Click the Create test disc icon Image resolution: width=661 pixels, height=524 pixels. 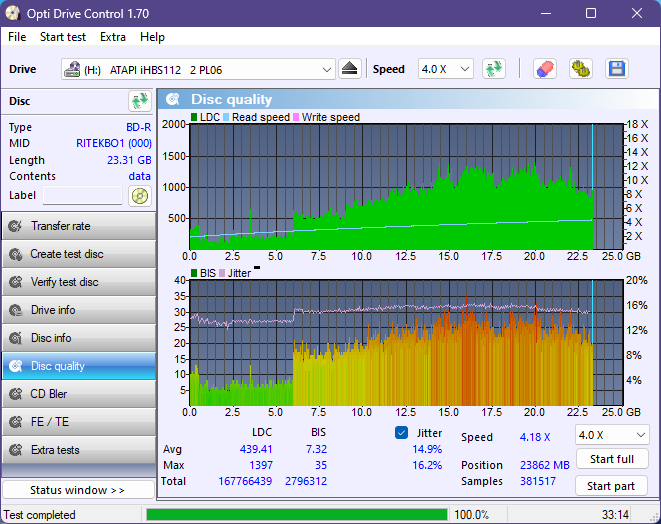[x=16, y=254]
